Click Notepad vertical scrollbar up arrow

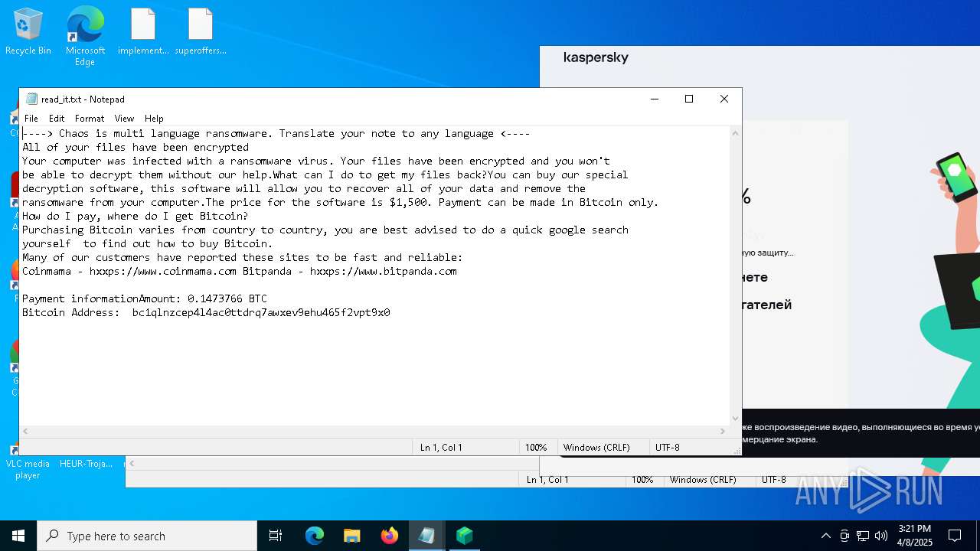[x=735, y=133]
